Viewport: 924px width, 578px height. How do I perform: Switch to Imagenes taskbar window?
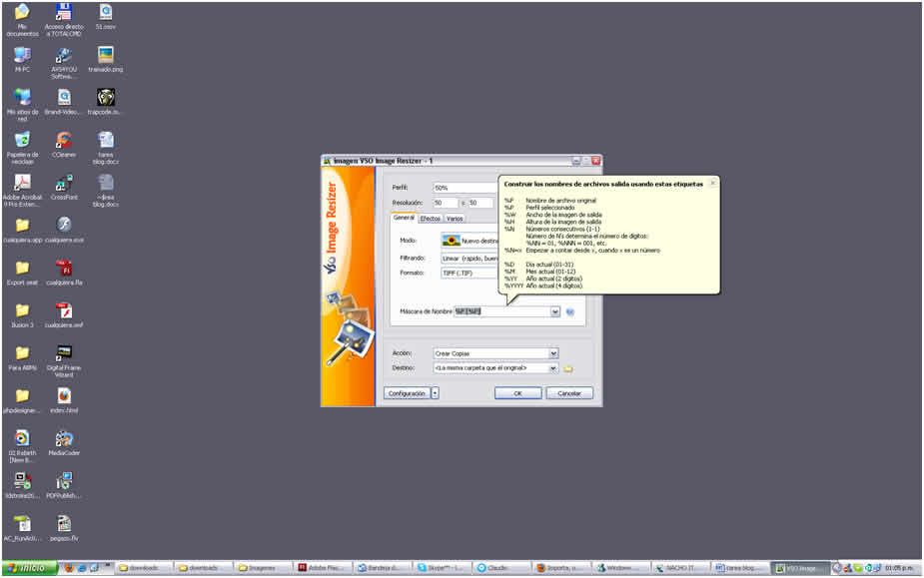click(263, 568)
